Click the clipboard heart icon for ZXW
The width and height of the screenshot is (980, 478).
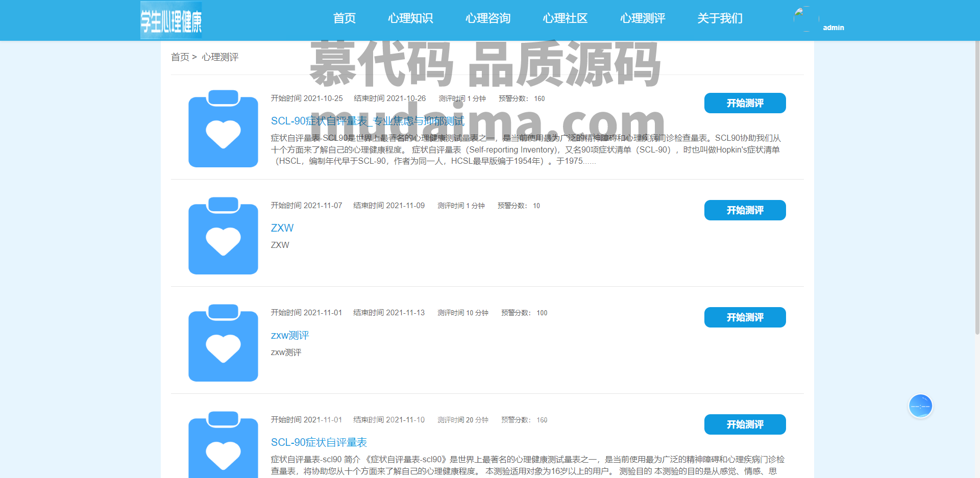pos(223,236)
